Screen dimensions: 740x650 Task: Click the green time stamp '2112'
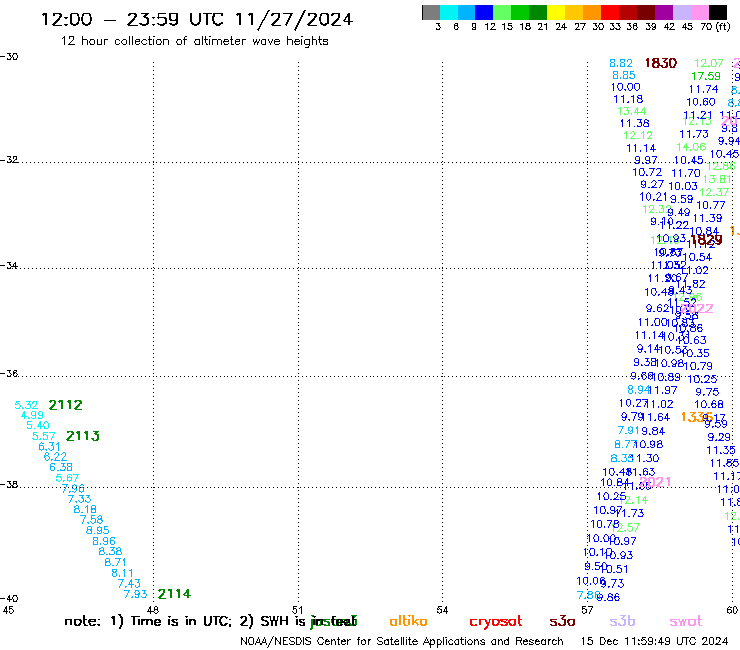[66, 405]
